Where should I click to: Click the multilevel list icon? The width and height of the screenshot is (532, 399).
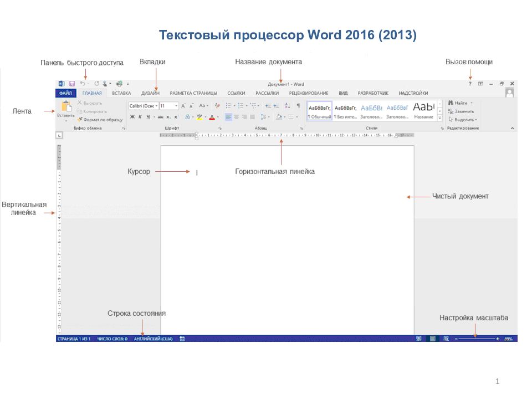253,106
